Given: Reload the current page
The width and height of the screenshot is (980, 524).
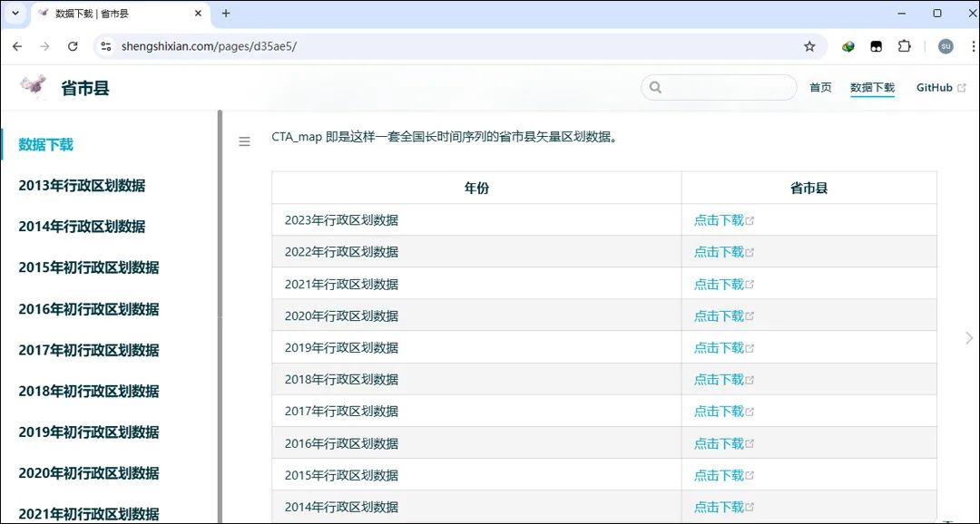Looking at the screenshot, I should [73, 46].
